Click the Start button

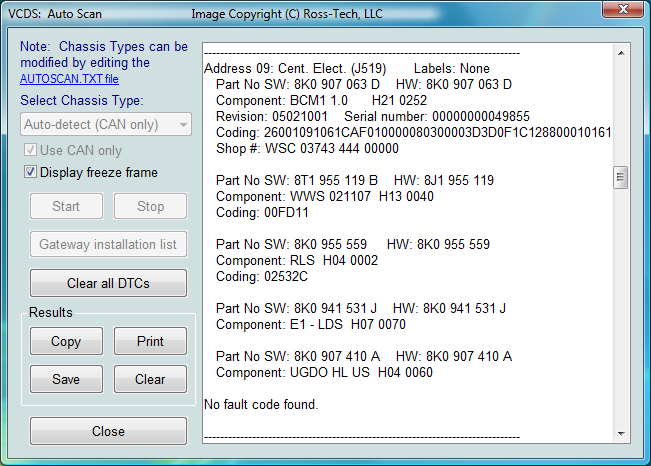[x=66, y=206]
